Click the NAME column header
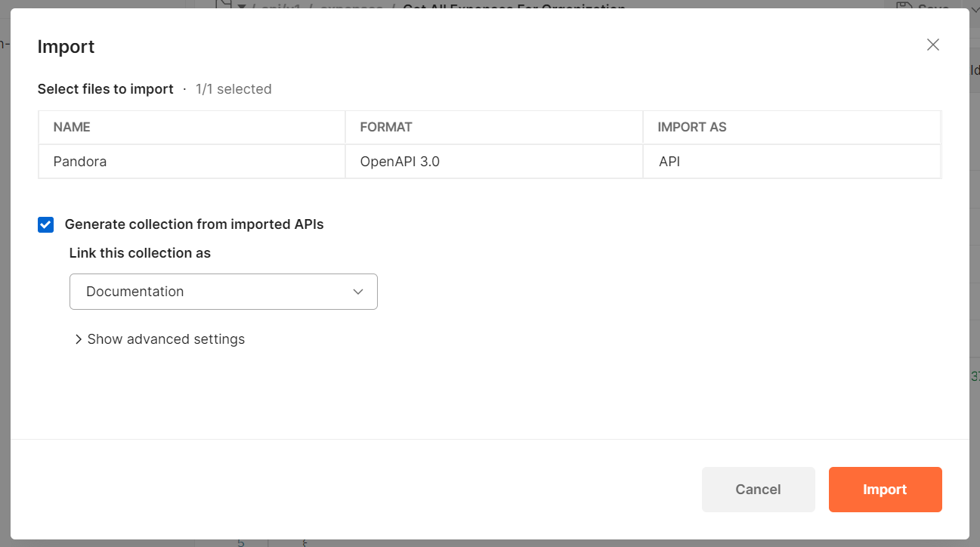 click(72, 127)
